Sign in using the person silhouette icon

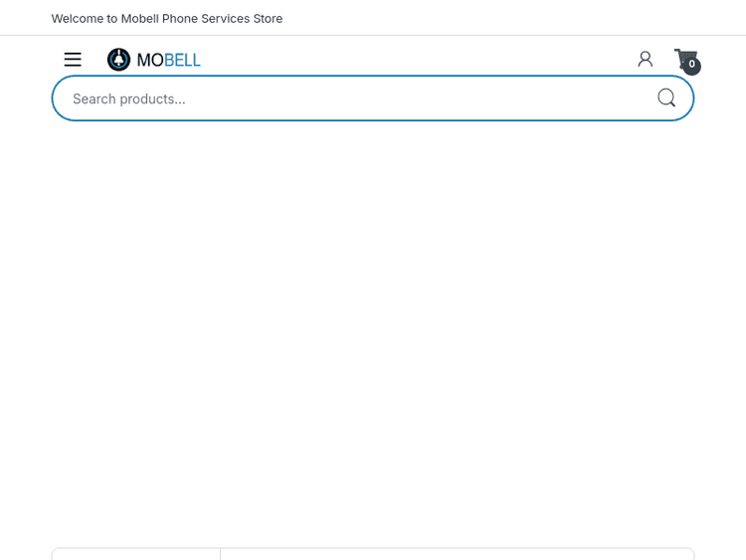point(646,60)
